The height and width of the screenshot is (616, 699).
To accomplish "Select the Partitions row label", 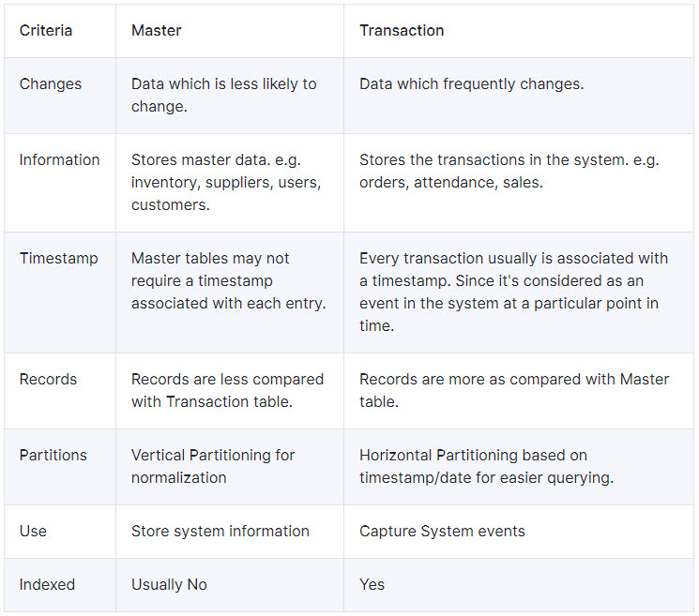I will tap(53, 456).
